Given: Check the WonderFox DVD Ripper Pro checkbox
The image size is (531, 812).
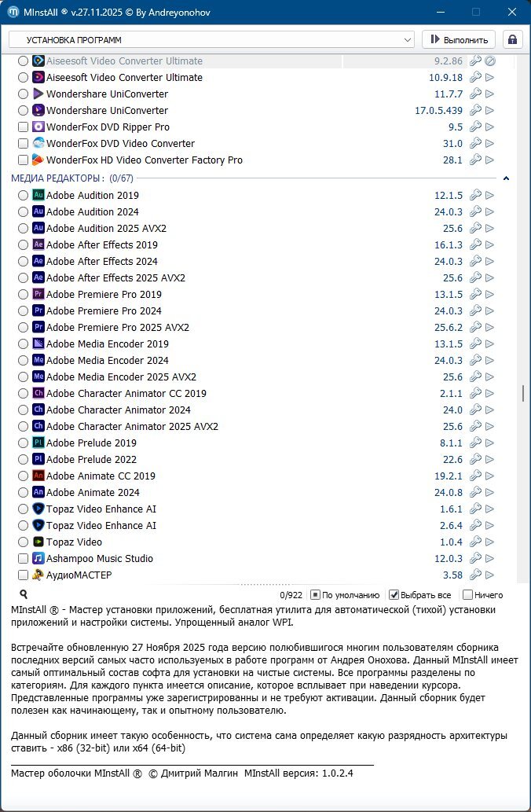Looking at the screenshot, I should point(23,127).
